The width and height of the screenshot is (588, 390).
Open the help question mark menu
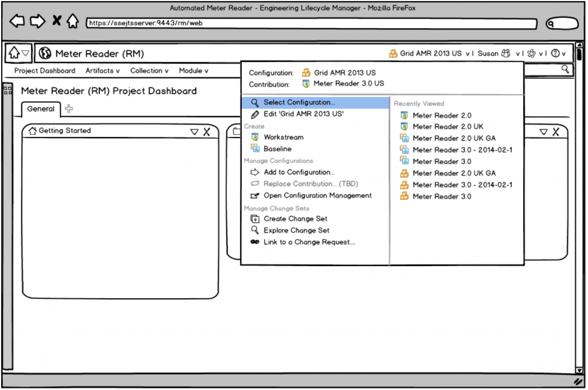[x=558, y=53]
